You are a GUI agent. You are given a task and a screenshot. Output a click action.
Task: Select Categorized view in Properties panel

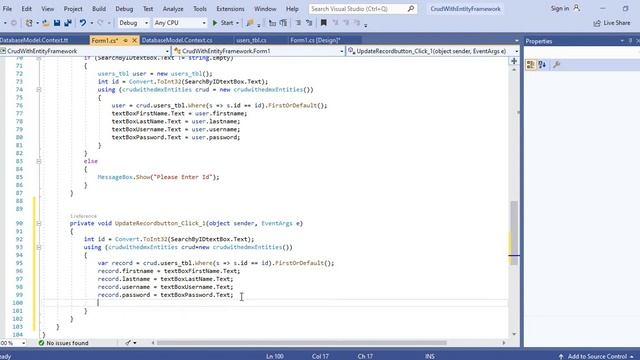tap(531, 64)
